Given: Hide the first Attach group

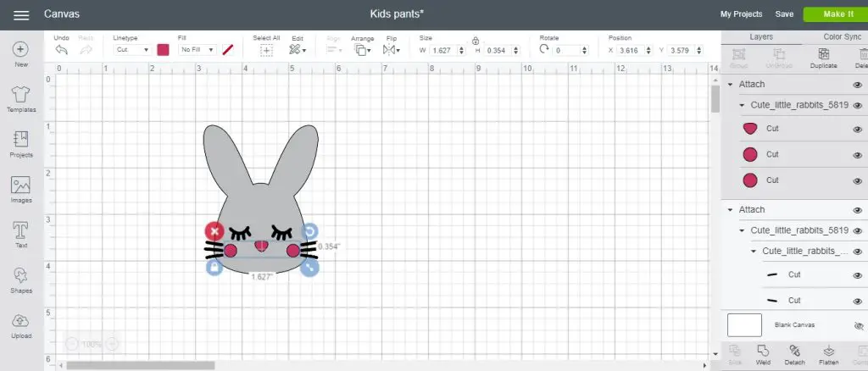Looking at the screenshot, I should pyautogui.click(x=858, y=85).
